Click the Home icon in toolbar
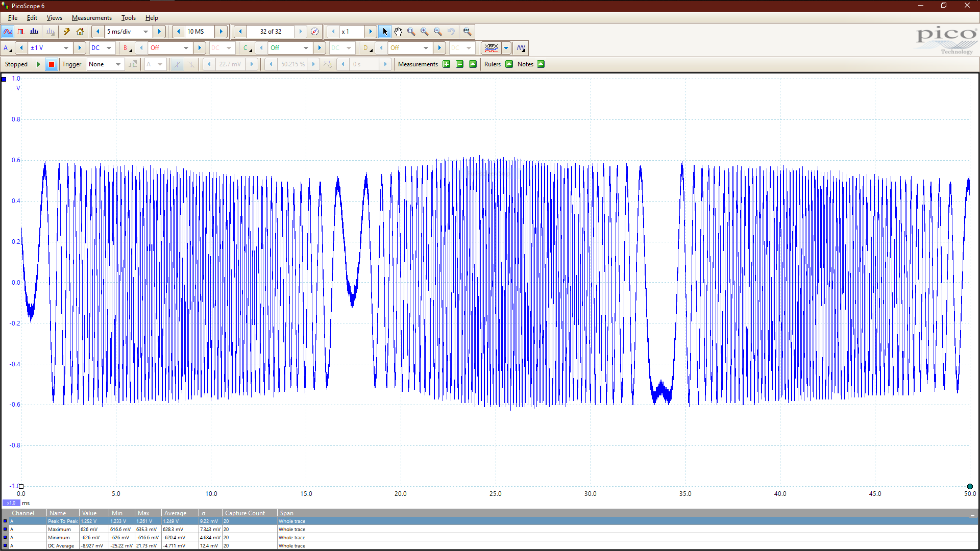This screenshot has width=980, height=551. click(x=80, y=32)
